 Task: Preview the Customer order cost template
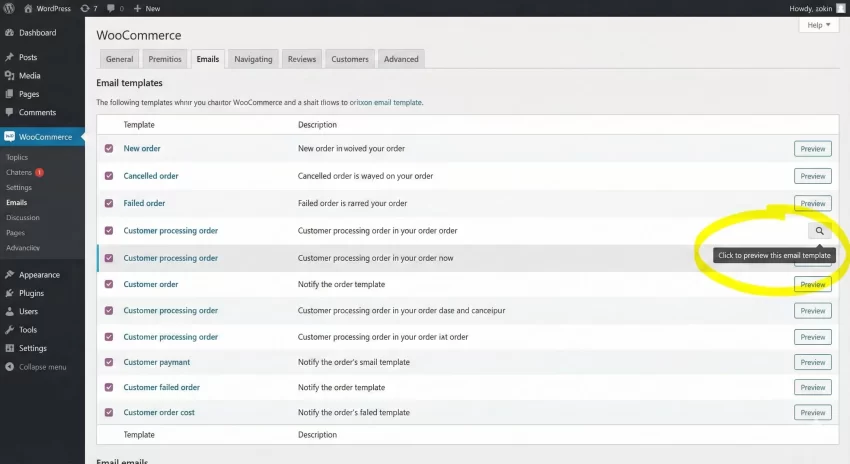(813, 413)
